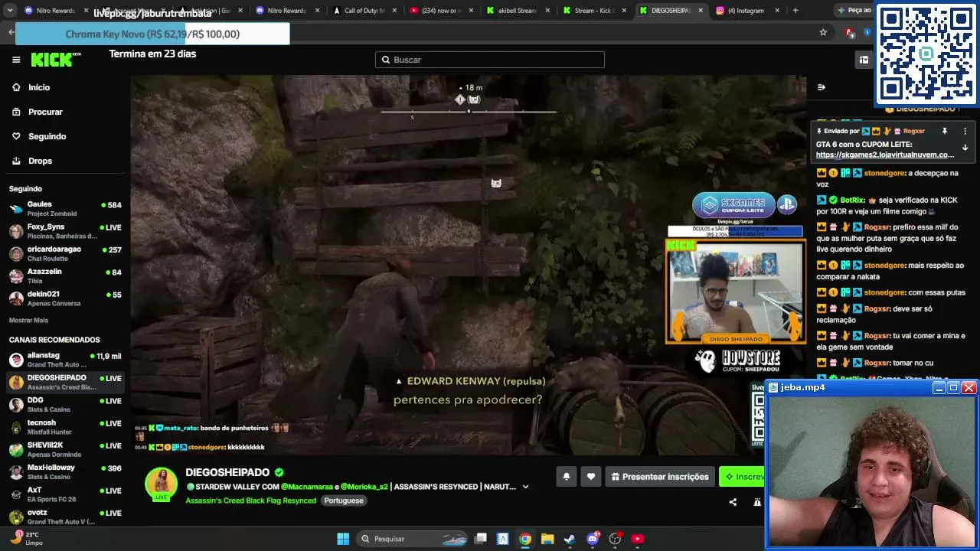Bookmark this page with star icon
The width and height of the screenshot is (980, 551).
pos(823,32)
